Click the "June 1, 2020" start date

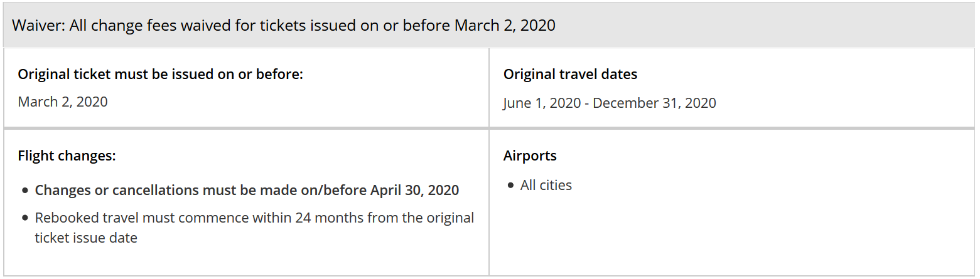click(x=542, y=103)
